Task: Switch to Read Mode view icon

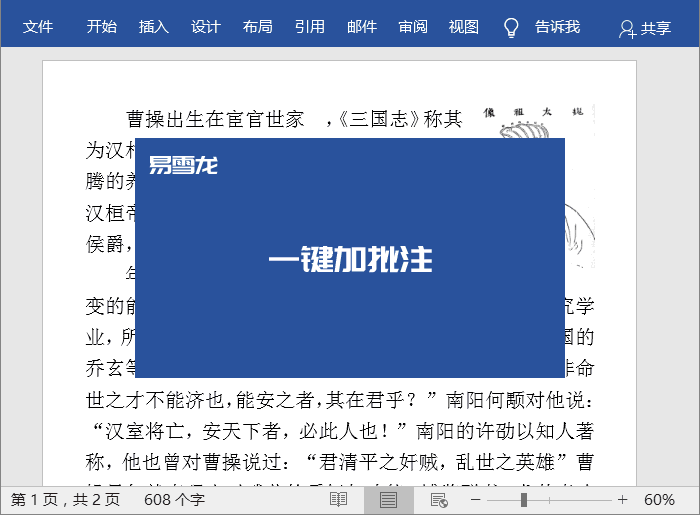Action: point(339,499)
